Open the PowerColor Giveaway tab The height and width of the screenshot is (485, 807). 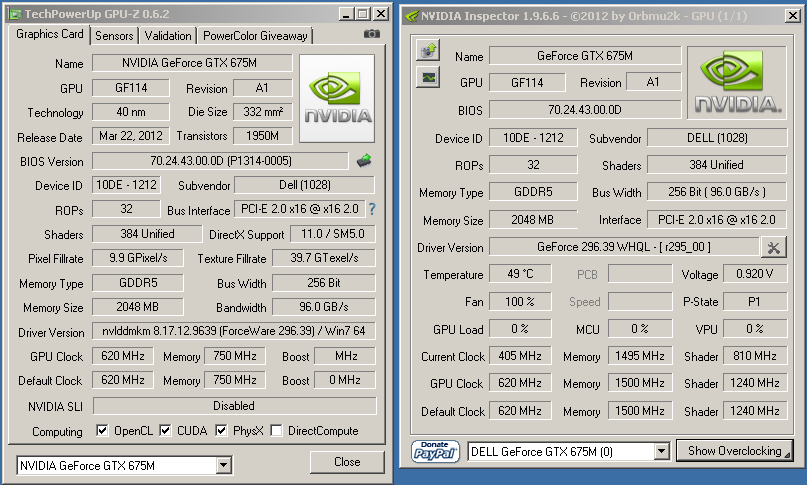pyautogui.click(x=255, y=36)
